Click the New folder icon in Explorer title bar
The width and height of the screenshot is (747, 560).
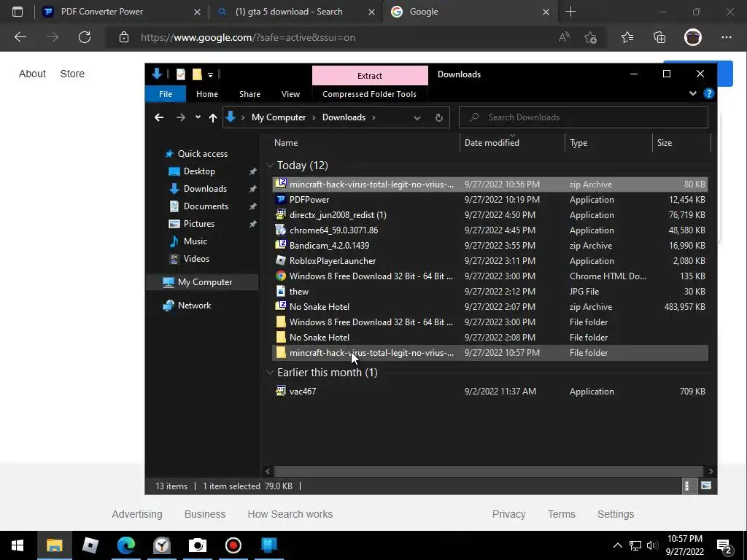pos(197,74)
